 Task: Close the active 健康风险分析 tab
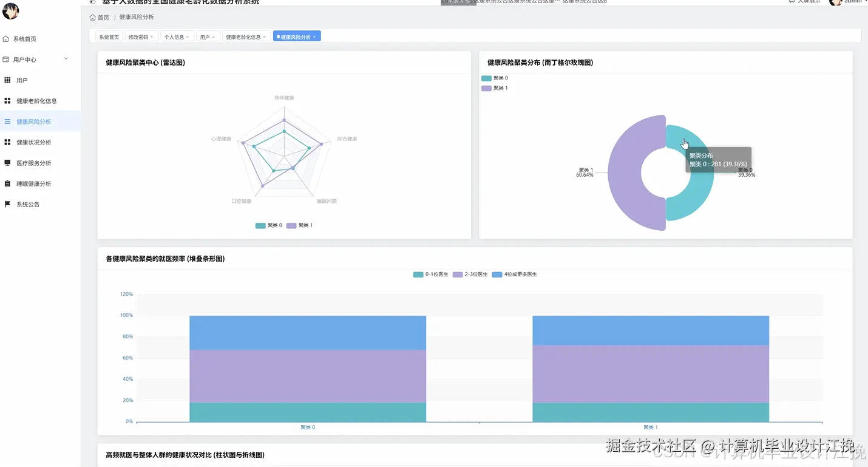tap(314, 37)
